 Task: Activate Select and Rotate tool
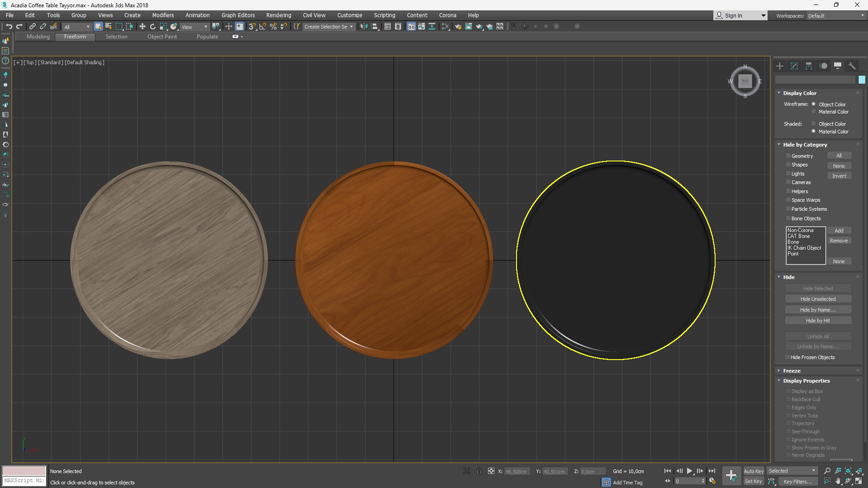pyautogui.click(x=152, y=27)
